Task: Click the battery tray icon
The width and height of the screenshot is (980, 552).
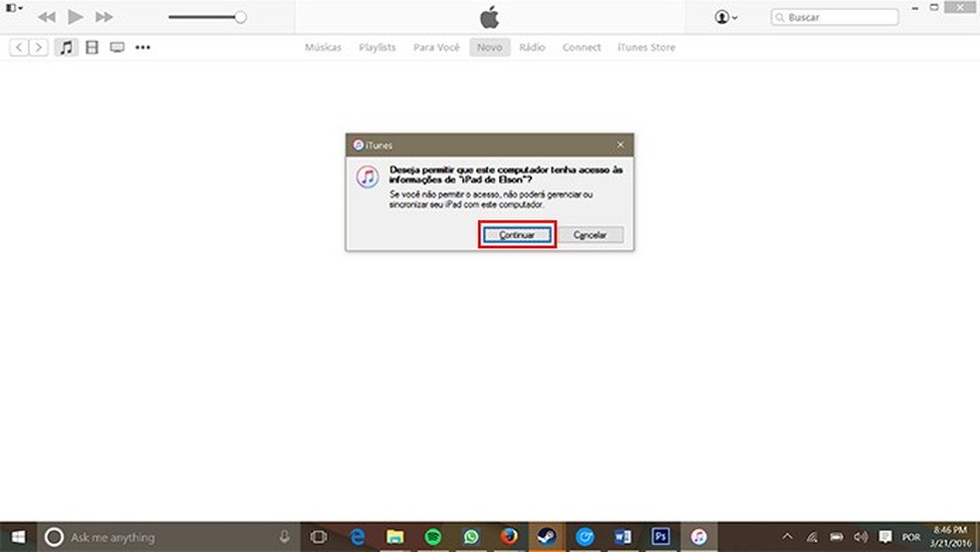Action: [837, 537]
